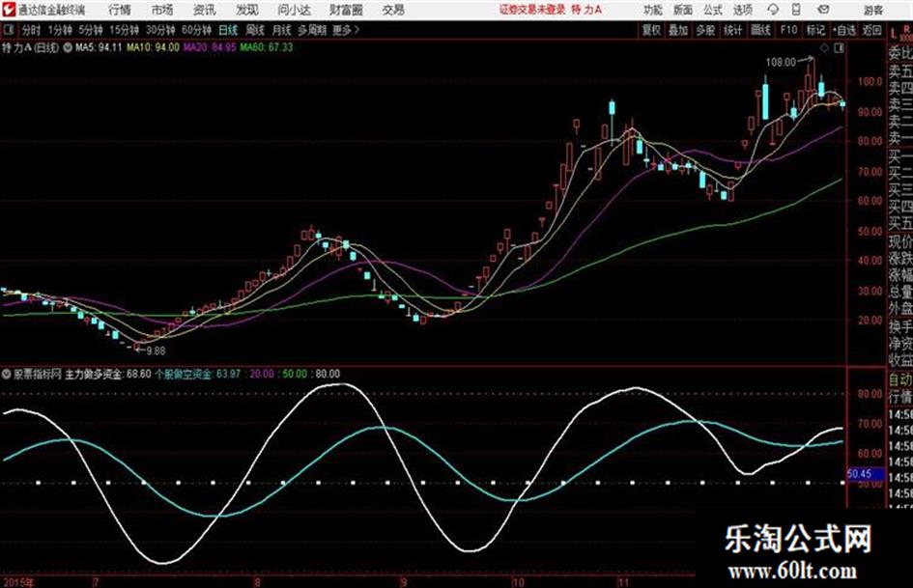Viewport: 913px width, 588px height.
Task: Click the 返回 back button
Action: point(871,30)
